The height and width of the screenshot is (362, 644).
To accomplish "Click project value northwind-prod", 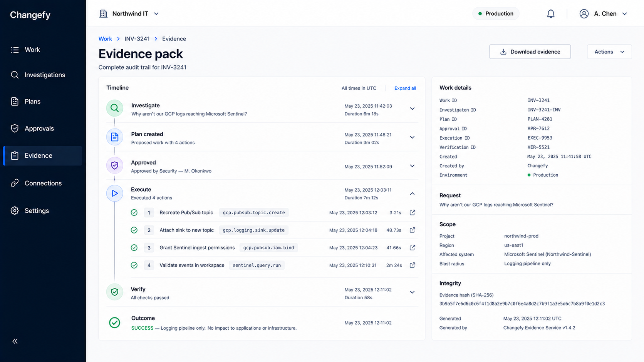I will coord(521,236).
